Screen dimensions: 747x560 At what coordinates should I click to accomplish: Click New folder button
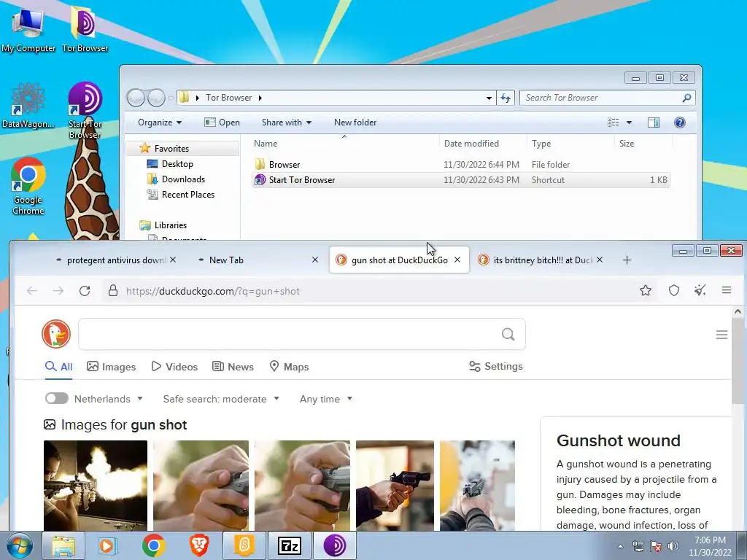pos(355,122)
